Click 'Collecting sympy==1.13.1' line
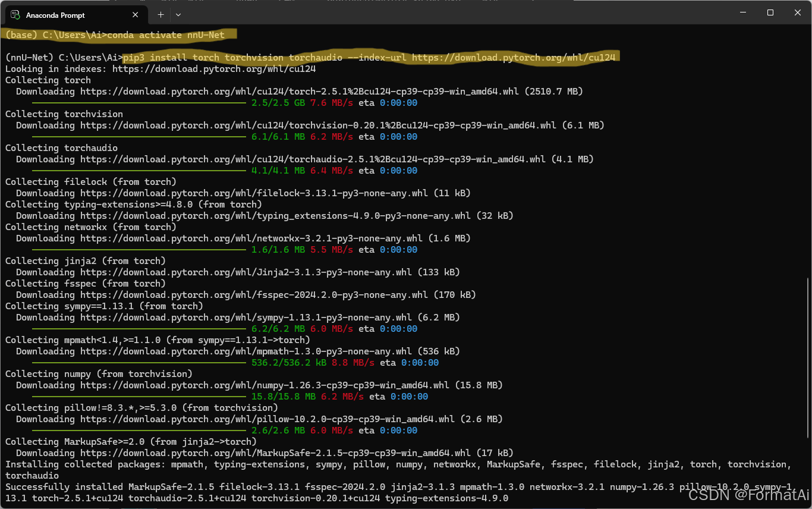812x509 pixels. 104,306
